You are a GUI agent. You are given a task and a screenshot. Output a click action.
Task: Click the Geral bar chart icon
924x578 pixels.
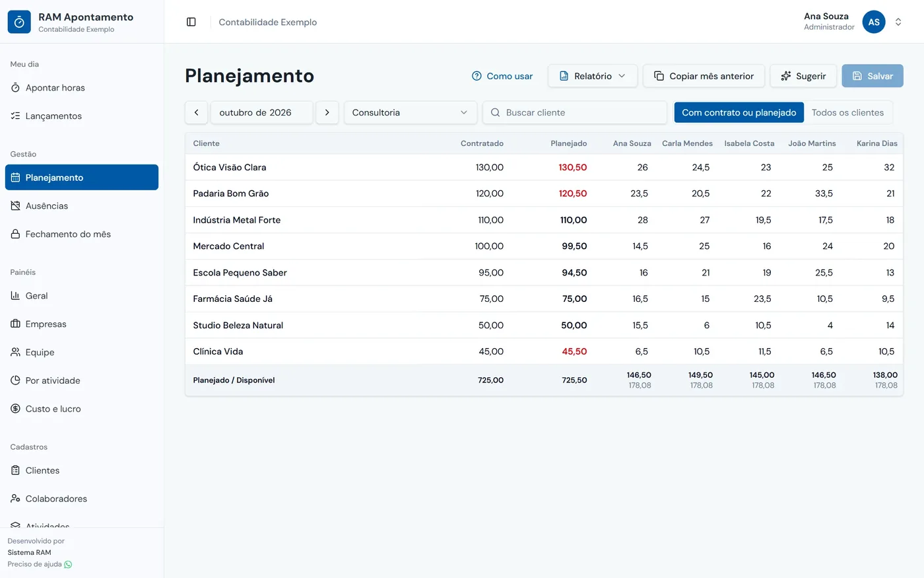(x=16, y=296)
